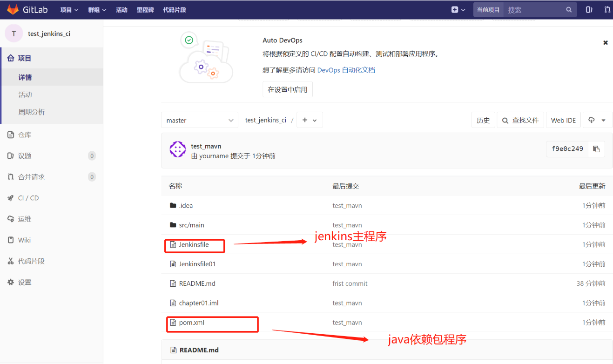
Task: Open merge requests icon in top navbar
Action: click(x=607, y=10)
